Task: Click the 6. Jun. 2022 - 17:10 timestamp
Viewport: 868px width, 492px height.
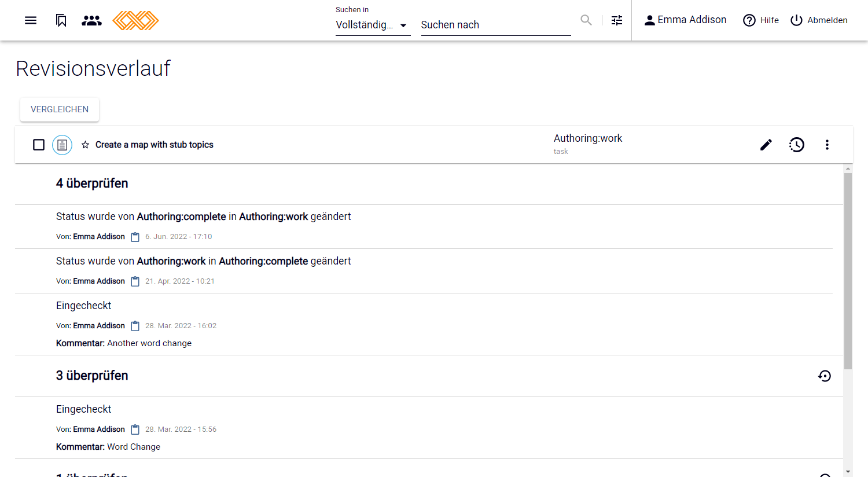Action: (179, 237)
